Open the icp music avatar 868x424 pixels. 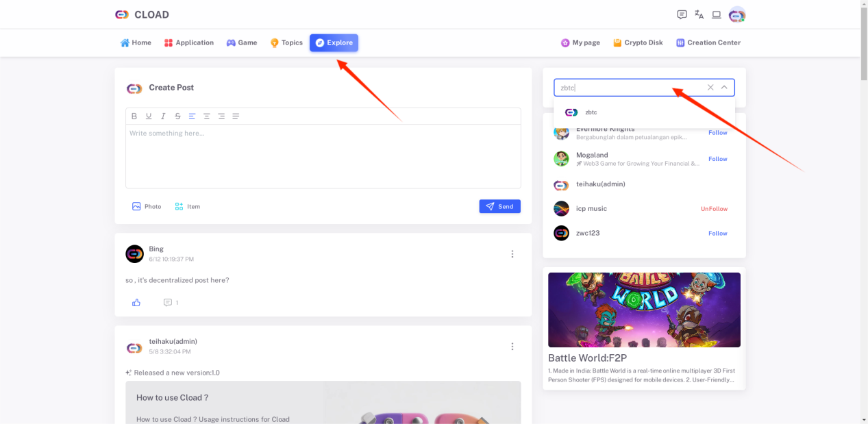coord(561,208)
